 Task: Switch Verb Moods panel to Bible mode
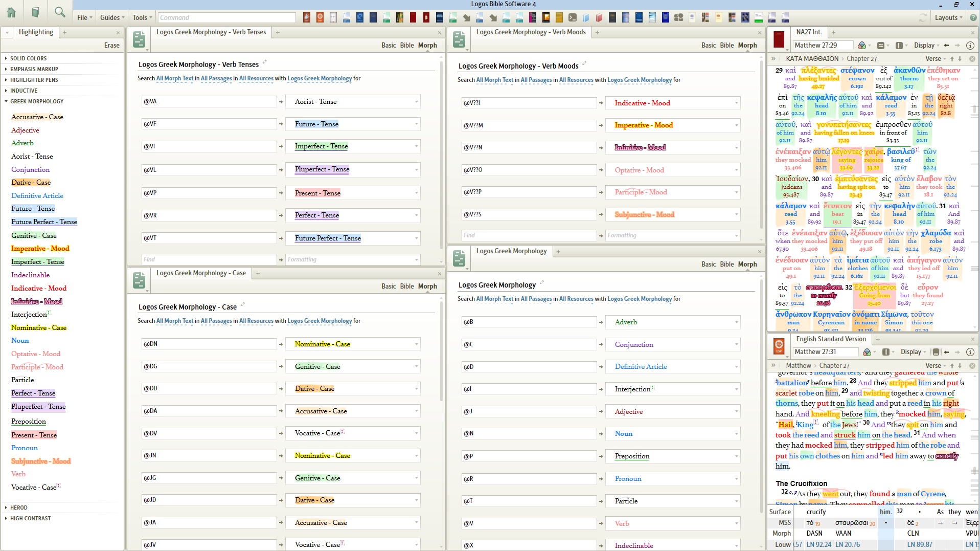(x=727, y=46)
